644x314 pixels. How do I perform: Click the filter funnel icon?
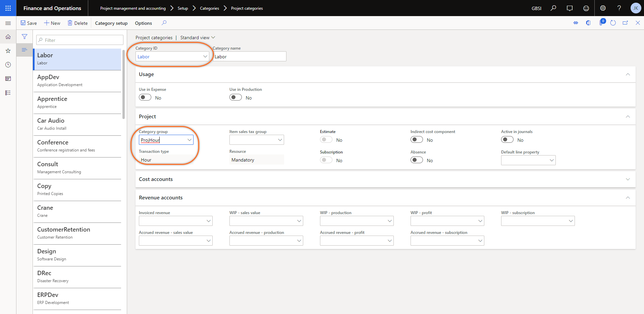tap(24, 37)
